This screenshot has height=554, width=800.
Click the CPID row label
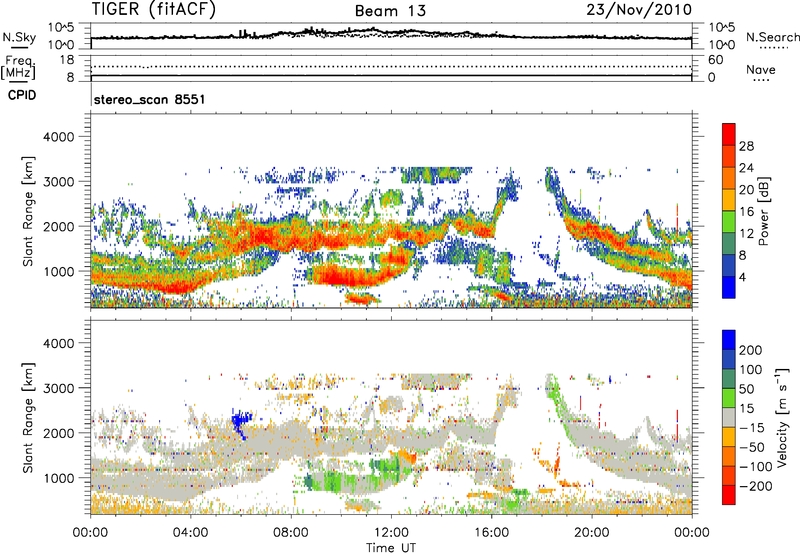22,95
